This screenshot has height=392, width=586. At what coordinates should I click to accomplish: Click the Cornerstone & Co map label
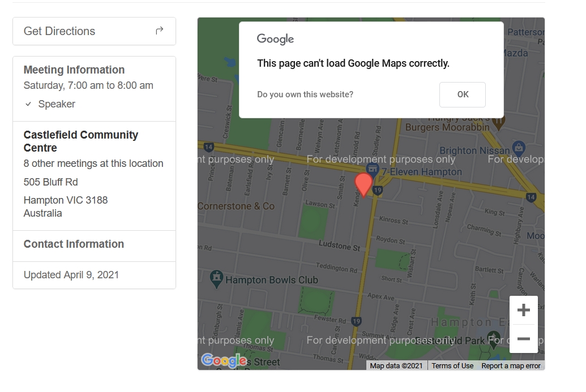[236, 206]
